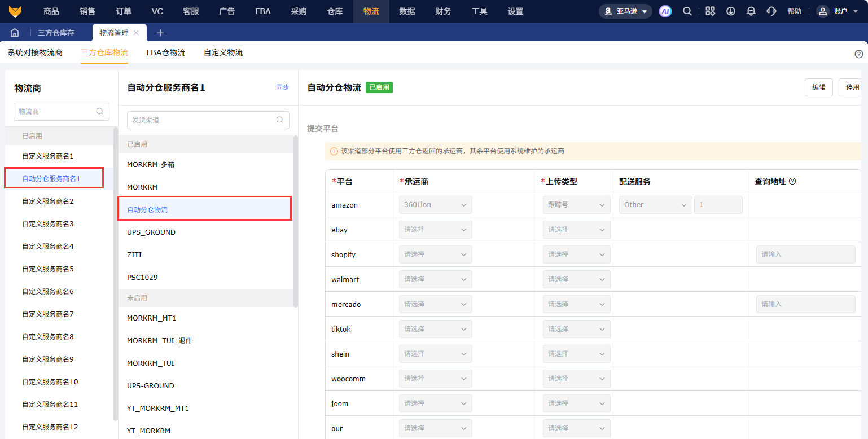Image resolution: width=868 pixels, height=439 pixels.
Task: Expand the 账户 account menu
Action: pyautogui.click(x=840, y=11)
